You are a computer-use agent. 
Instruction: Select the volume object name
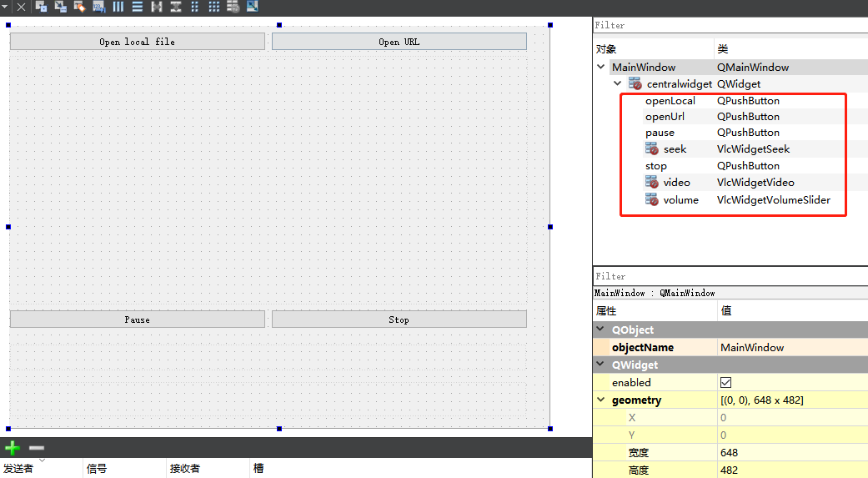(681, 200)
